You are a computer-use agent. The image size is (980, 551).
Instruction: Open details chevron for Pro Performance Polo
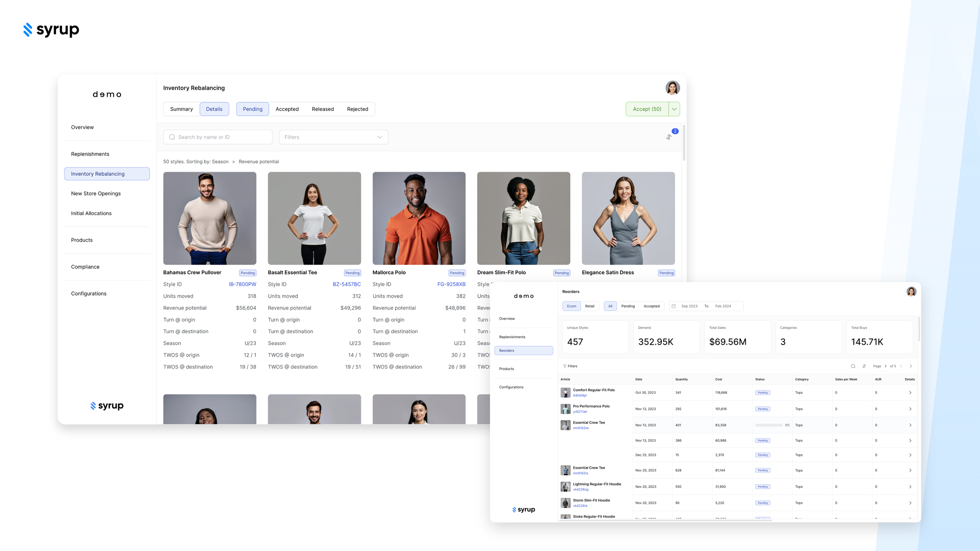(x=910, y=409)
